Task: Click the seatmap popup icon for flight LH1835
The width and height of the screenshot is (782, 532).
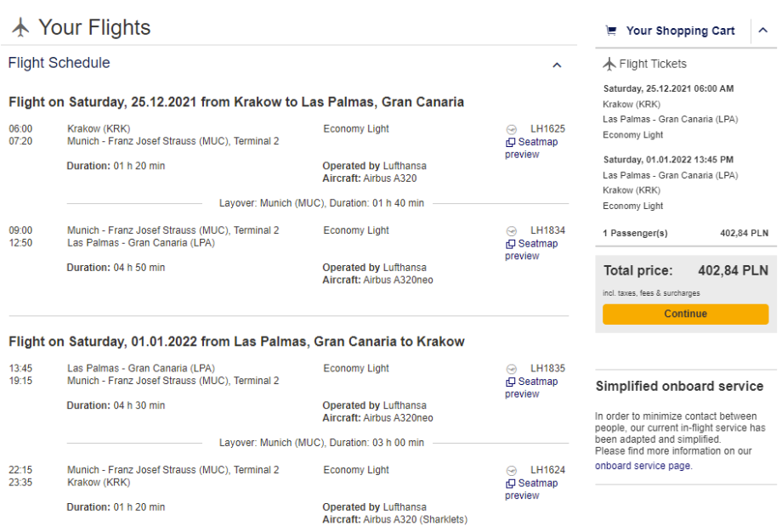Action: pyautogui.click(x=510, y=382)
